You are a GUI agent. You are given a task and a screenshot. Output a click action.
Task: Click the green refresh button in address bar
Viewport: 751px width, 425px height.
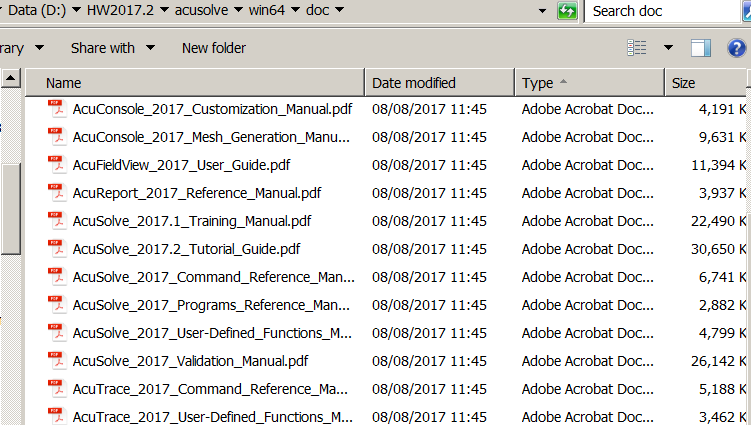tap(567, 11)
